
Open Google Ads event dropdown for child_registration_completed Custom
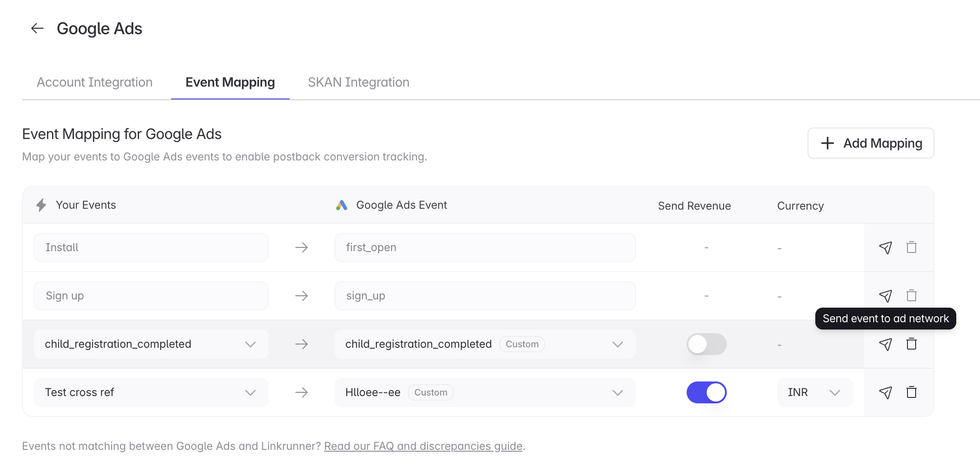click(x=485, y=344)
